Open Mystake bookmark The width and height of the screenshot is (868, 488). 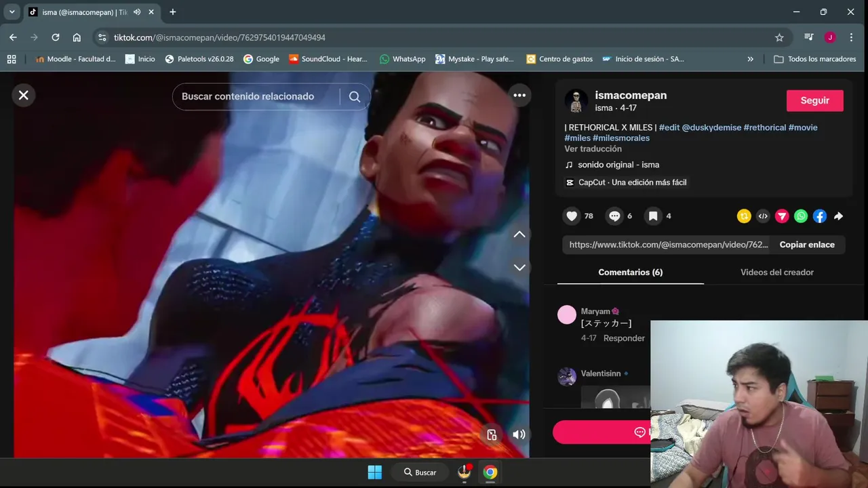475,59
